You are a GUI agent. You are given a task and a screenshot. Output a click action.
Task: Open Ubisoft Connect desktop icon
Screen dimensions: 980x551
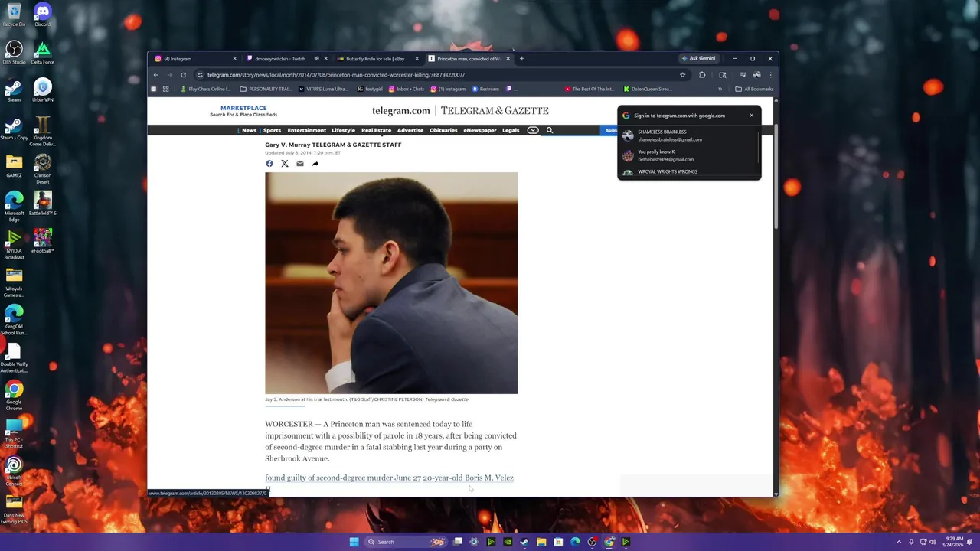[x=14, y=471]
